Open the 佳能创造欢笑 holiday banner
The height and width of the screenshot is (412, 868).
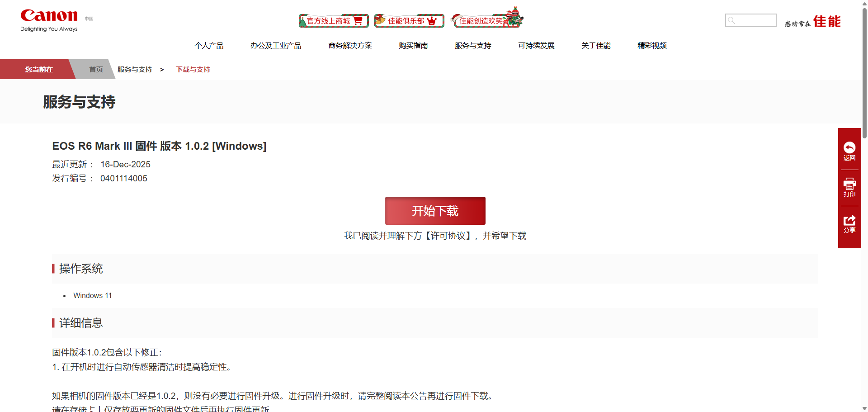(x=487, y=19)
